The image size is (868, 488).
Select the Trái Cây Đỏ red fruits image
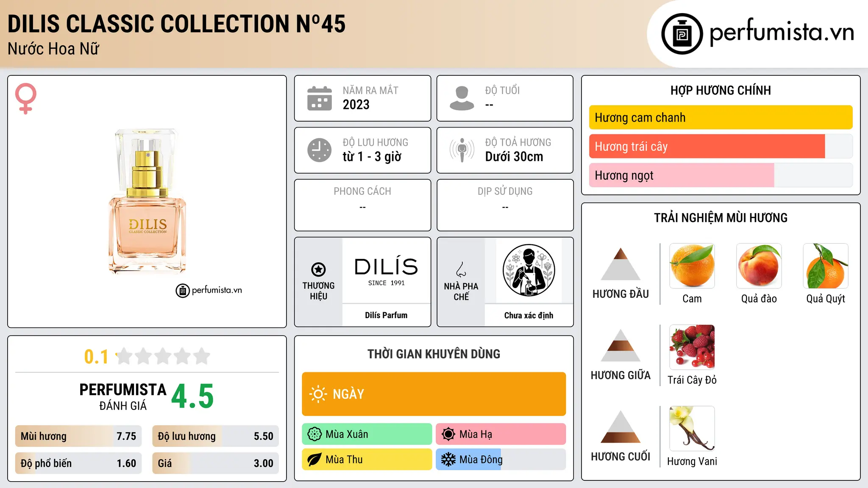(692, 347)
